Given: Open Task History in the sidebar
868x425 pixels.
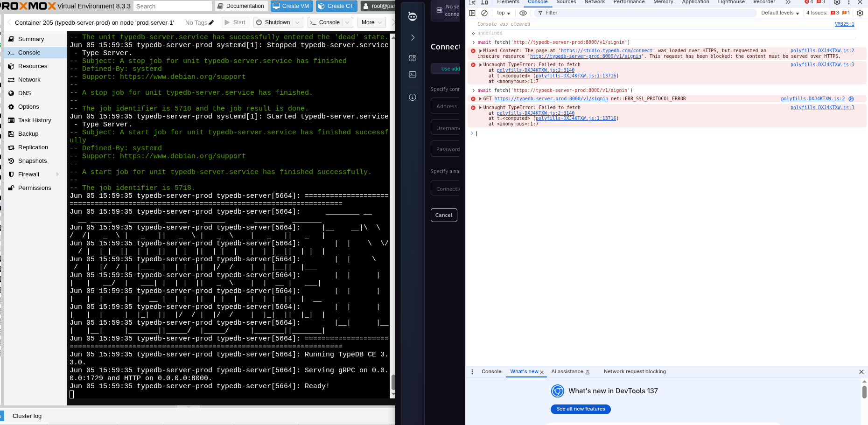Looking at the screenshot, I should pyautogui.click(x=35, y=120).
